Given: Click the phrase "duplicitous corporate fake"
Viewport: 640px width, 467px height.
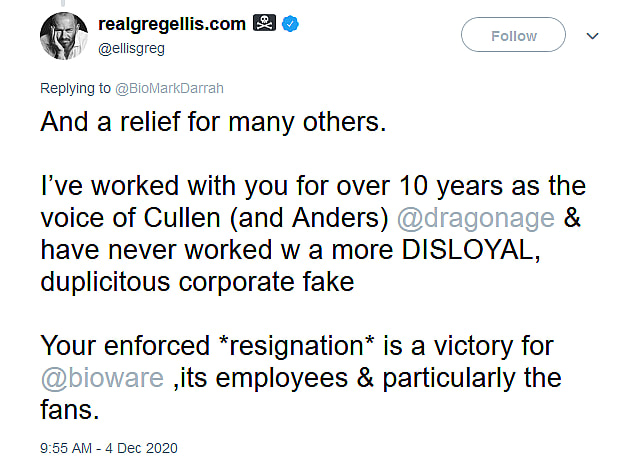Looking at the screenshot, I should click(x=198, y=281).
